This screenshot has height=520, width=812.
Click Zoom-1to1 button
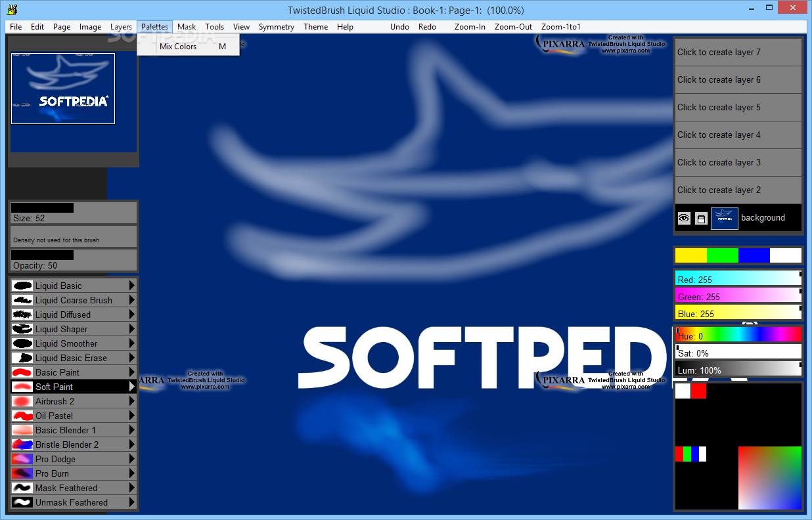pyautogui.click(x=561, y=27)
